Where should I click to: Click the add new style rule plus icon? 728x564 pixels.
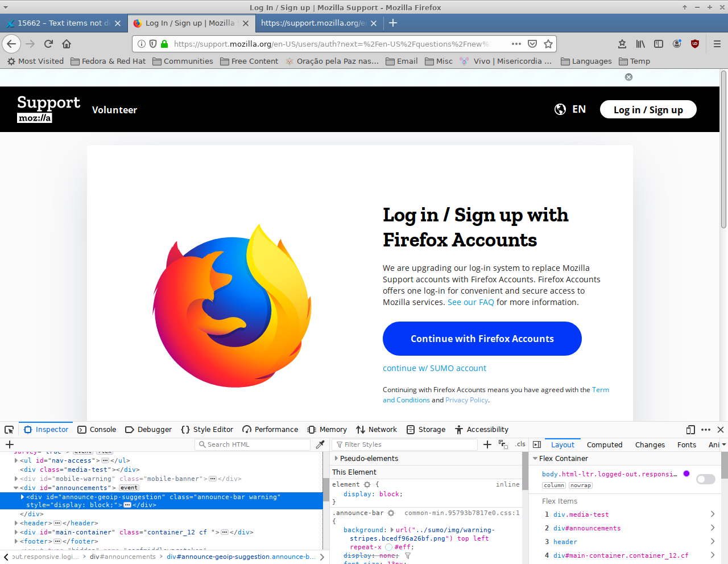tap(487, 444)
